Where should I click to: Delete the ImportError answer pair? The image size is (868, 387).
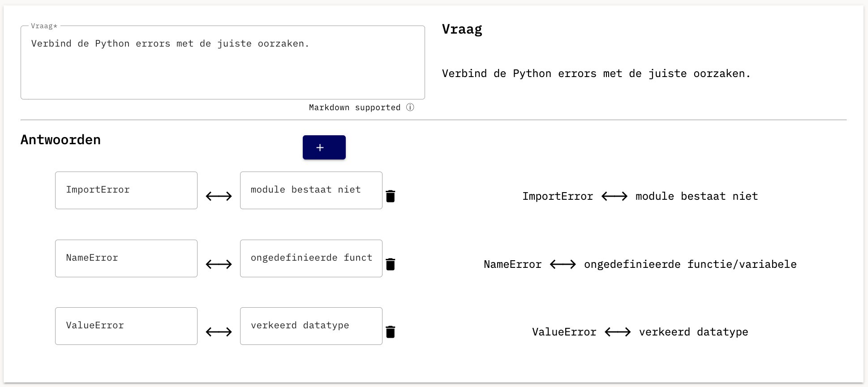click(x=391, y=196)
